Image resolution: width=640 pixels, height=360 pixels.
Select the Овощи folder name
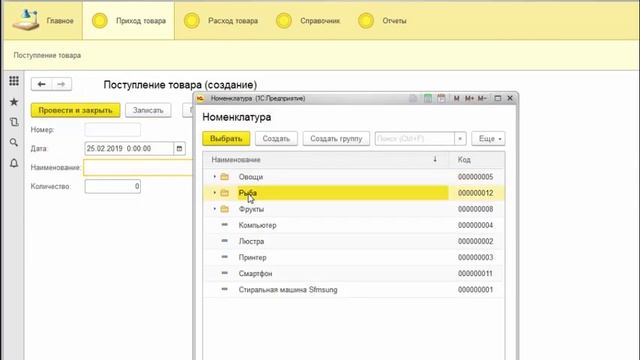[x=251, y=177]
